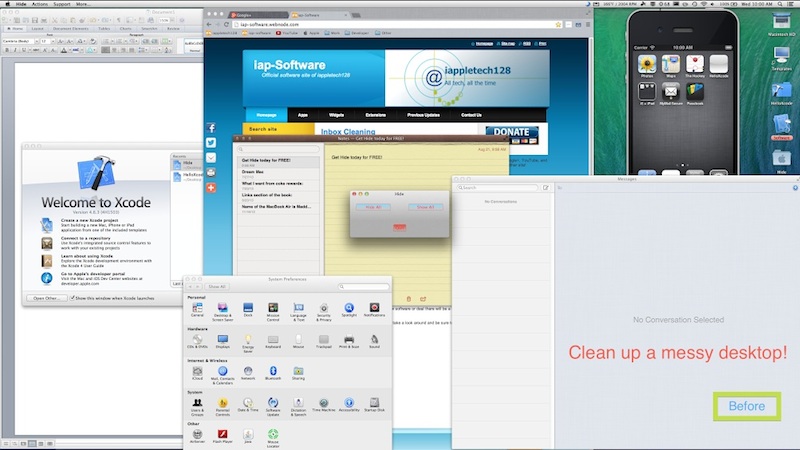Open Mission Control settings icon
This screenshot has width=800, height=450.
pos(272,309)
